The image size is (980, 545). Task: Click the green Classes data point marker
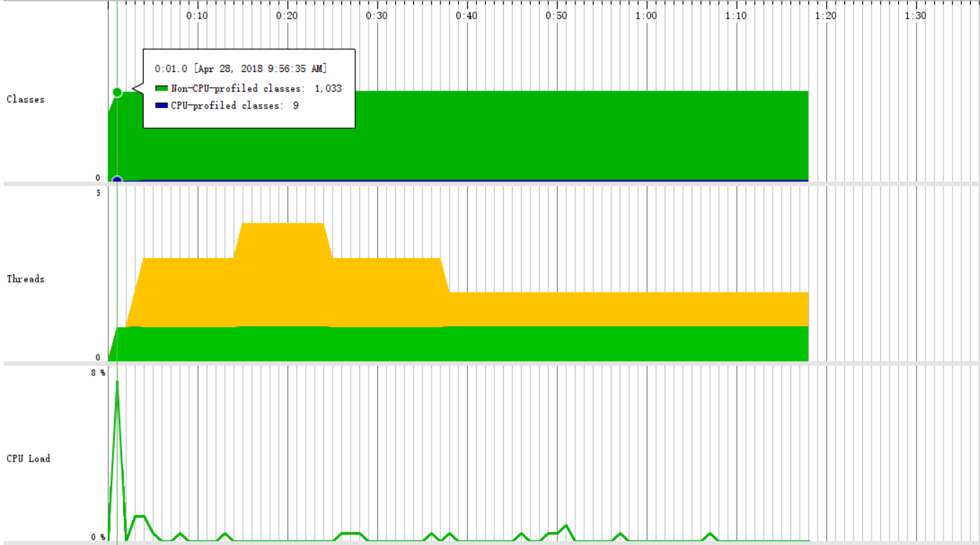pos(117,92)
